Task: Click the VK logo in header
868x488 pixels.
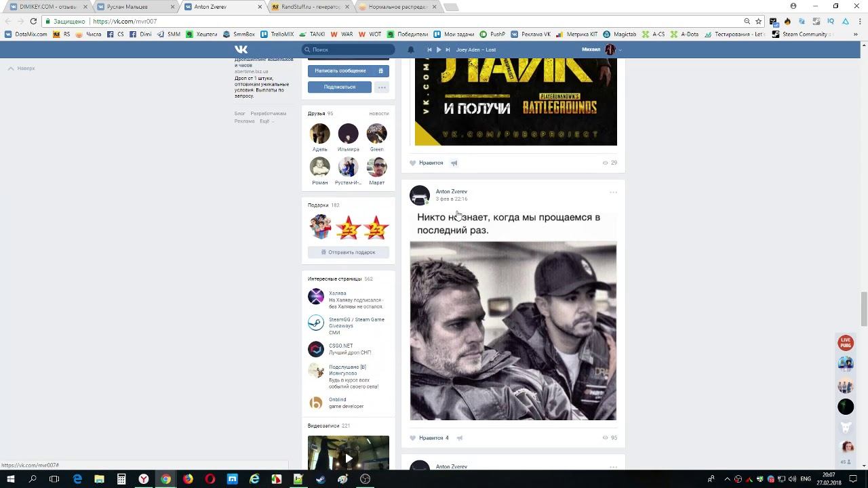Action: click(241, 49)
